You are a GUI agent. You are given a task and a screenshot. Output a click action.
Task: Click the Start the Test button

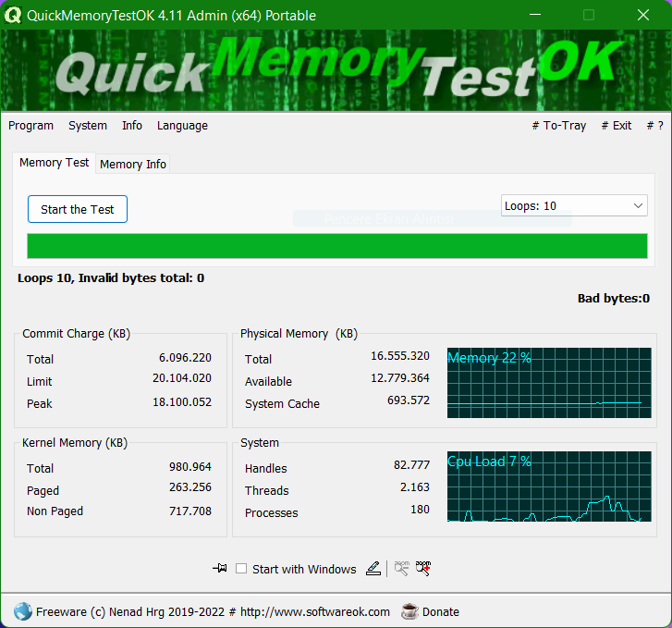pos(78,209)
